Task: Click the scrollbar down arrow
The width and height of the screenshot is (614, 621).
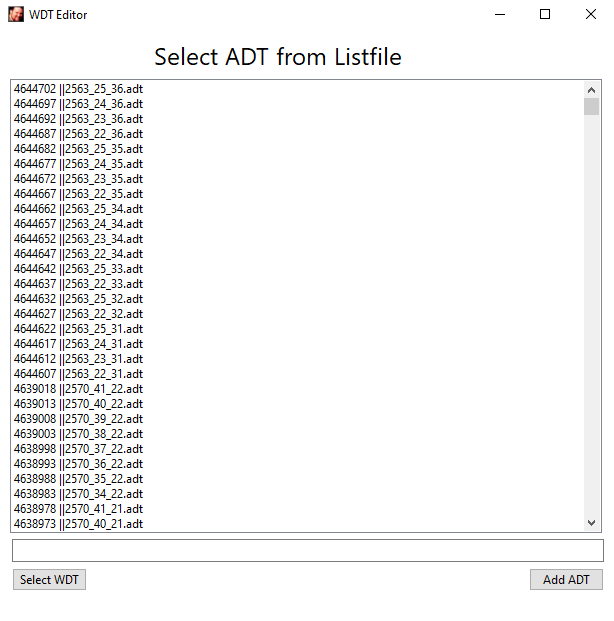Action: [591, 522]
